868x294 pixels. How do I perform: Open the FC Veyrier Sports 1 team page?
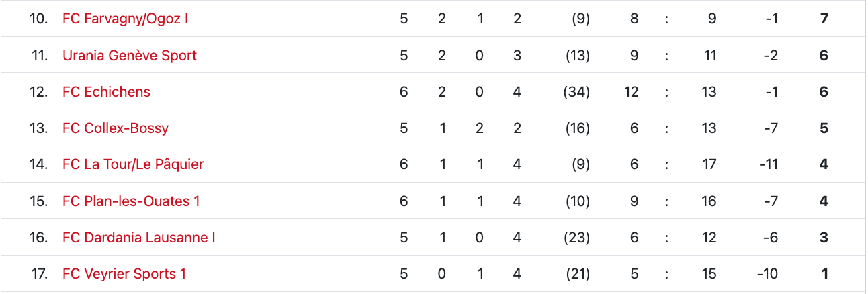pyautogui.click(x=124, y=274)
